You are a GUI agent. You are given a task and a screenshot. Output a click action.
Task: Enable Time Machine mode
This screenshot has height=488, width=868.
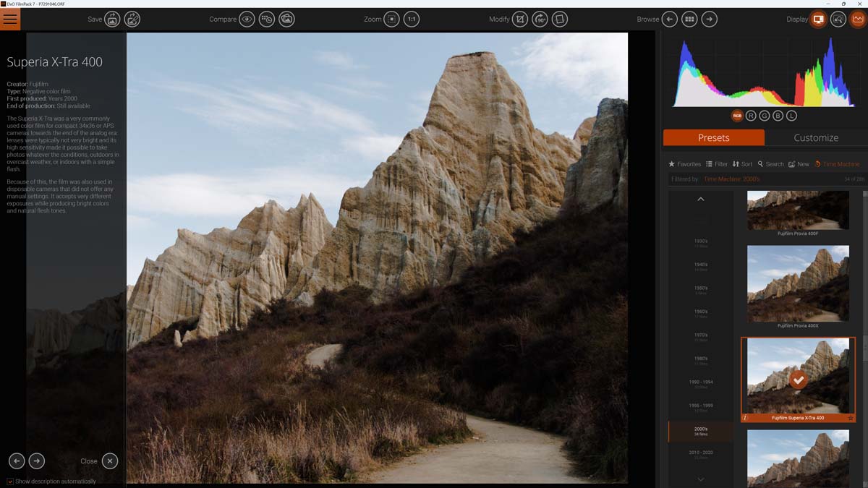click(838, 164)
